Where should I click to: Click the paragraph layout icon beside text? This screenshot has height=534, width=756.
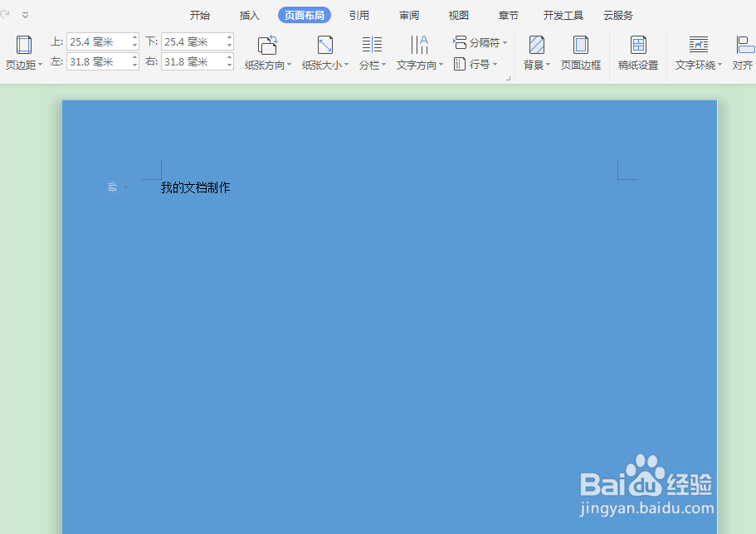pyautogui.click(x=112, y=187)
